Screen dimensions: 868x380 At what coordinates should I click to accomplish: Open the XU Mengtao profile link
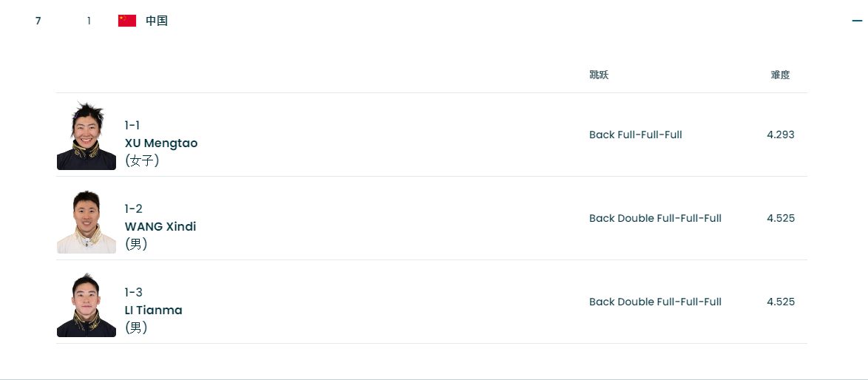tap(161, 143)
